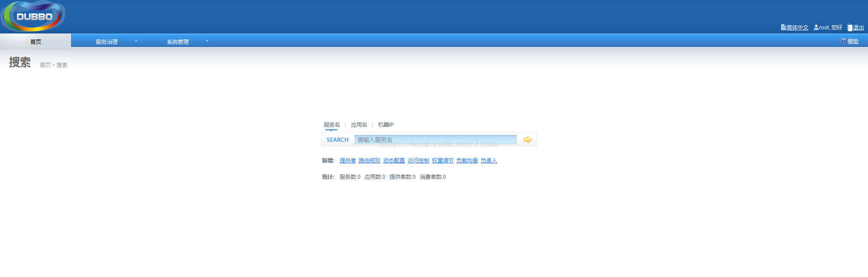The height and width of the screenshot is (277, 868).
Task: Switch language via 简体中文 link
Action: (797, 28)
